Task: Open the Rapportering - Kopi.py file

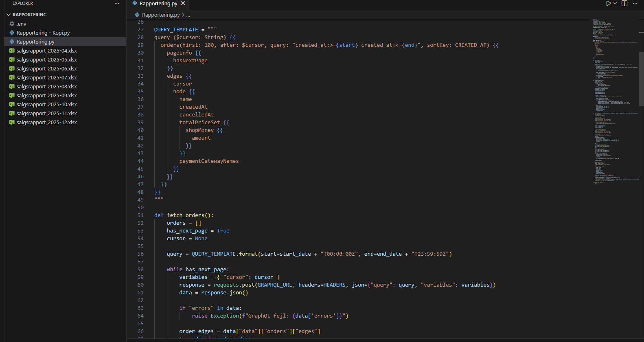Action: tap(43, 33)
